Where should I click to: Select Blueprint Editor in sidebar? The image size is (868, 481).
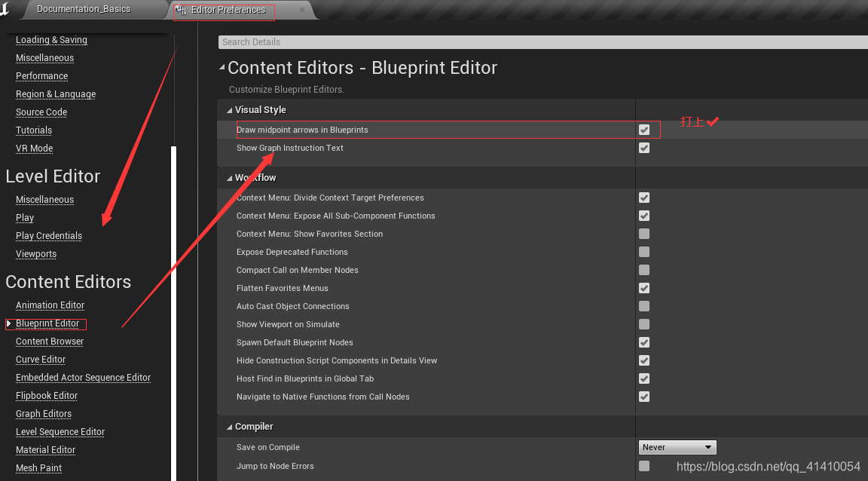point(47,323)
